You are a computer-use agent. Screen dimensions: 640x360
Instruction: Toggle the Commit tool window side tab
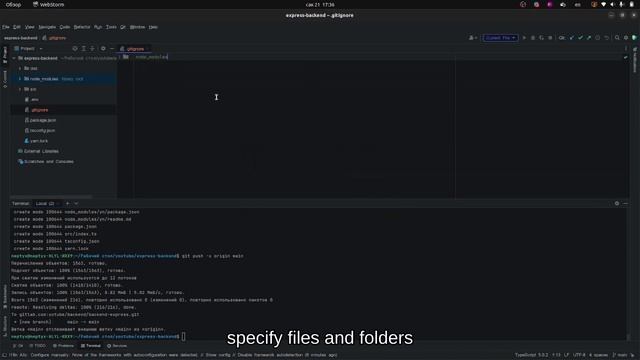[5, 79]
